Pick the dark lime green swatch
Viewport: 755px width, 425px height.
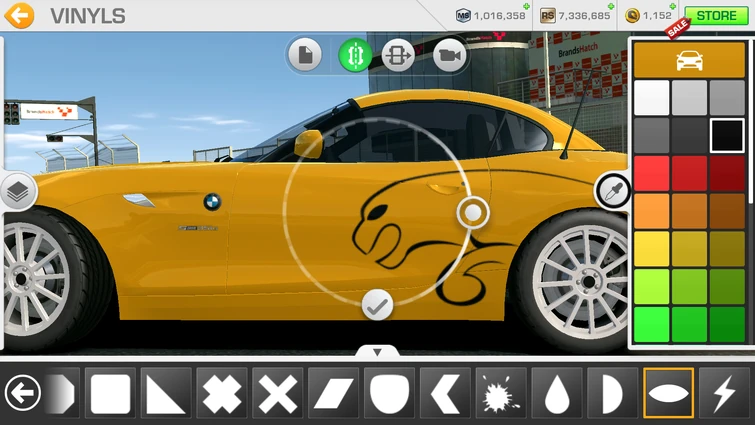pos(727,287)
